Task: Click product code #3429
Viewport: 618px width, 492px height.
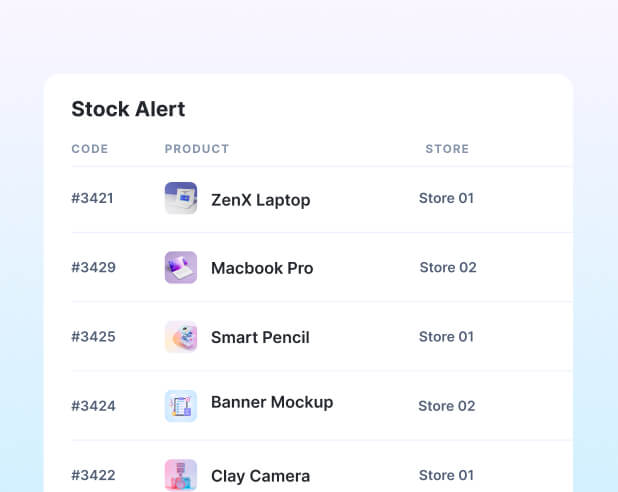Action: click(x=93, y=267)
